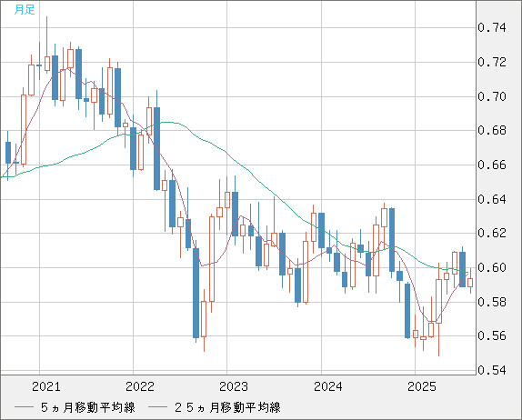Viewport: 522px width, 420px height.
Task: Click the 0.56 price axis label
Action: click(x=492, y=335)
